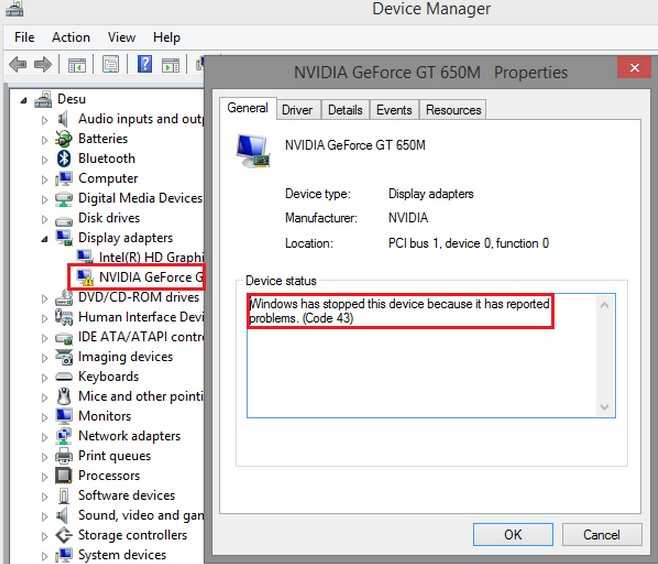This screenshot has width=658, height=564.
Task: Expand the Disk drives arrow
Action: pos(44,219)
